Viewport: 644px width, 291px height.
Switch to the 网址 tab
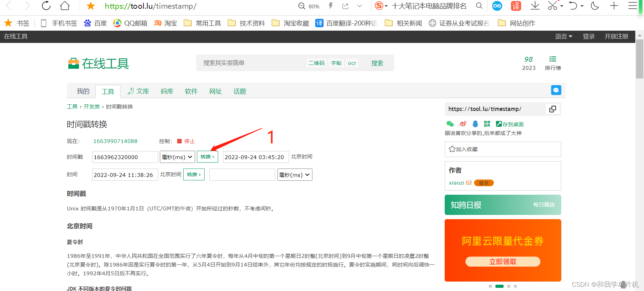pyautogui.click(x=216, y=91)
